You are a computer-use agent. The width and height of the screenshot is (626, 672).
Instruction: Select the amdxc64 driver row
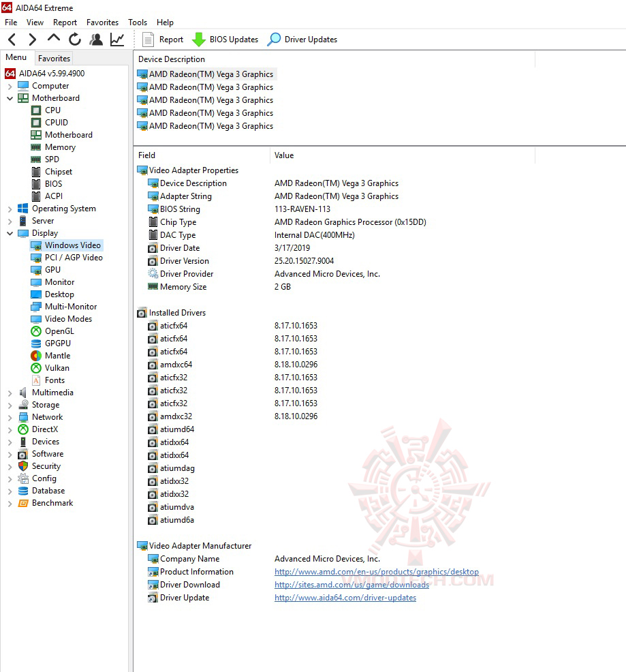tap(233, 365)
